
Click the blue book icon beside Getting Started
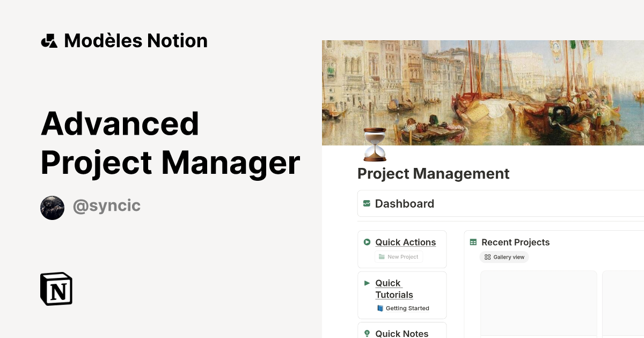[381, 308]
